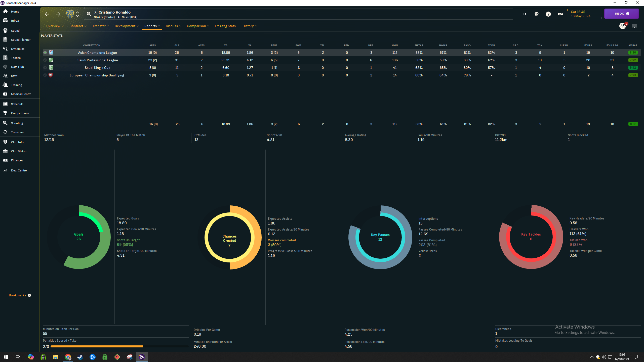Click the search magnifier icon
Viewport: 644px width, 362px height.
click(89, 14)
